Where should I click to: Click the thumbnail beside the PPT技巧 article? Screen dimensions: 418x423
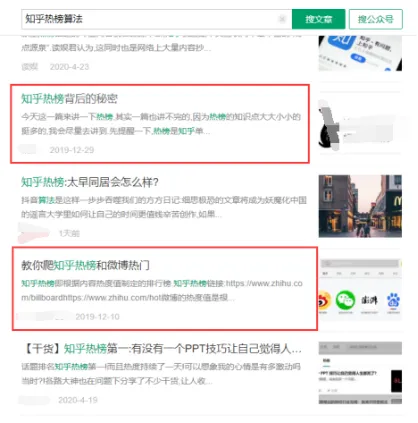360,373
